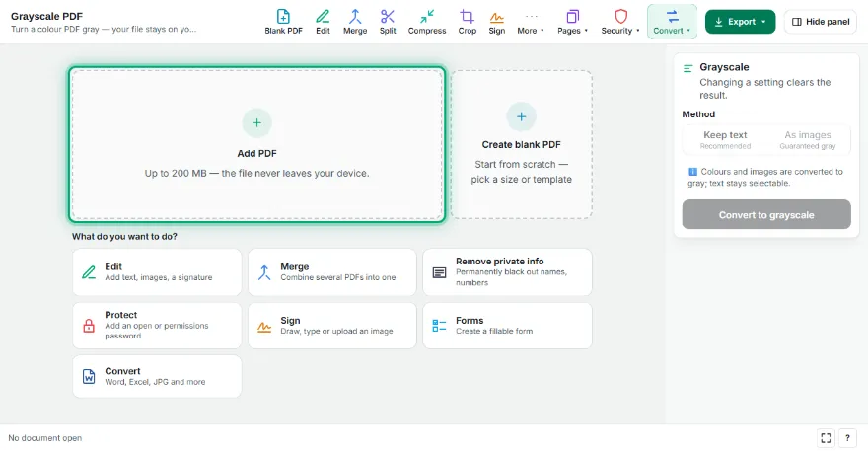Click the Export dropdown button
The width and height of the screenshot is (868, 451).
740,22
